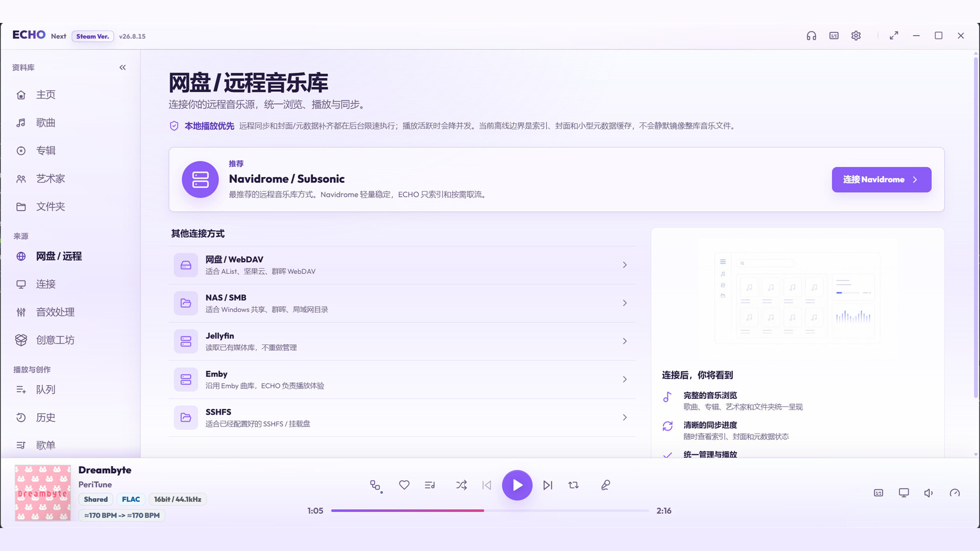Click the folder icon of NAS / SMB
The height and width of the screenshot is (551, 980).
(186, 303)
